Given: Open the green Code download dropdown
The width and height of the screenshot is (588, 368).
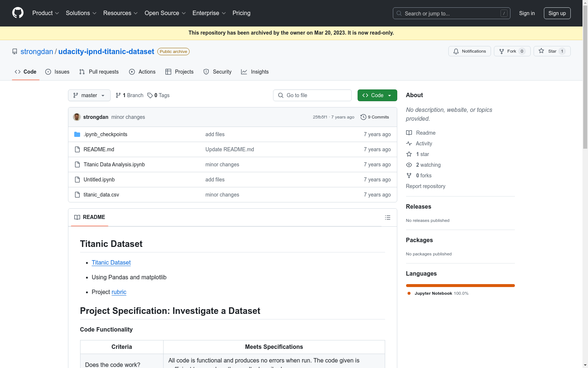Looking at the screenshot, I should [377, 95].
